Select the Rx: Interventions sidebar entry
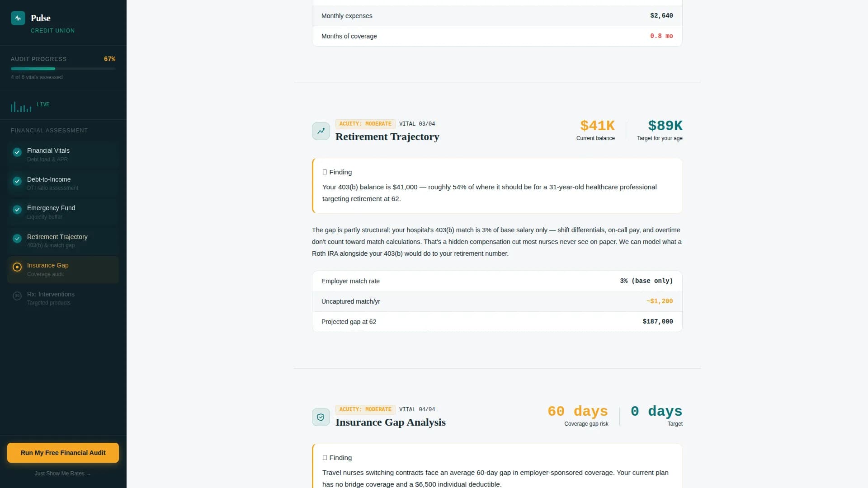Viewport: 868px width, 488px height. 63,298
